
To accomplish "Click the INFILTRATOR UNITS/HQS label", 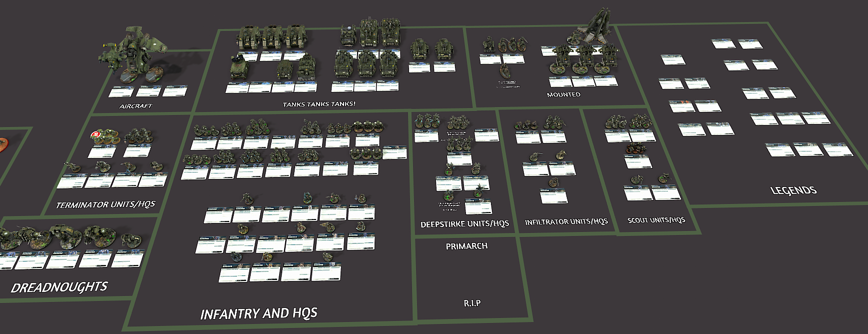I will (566, 221).
